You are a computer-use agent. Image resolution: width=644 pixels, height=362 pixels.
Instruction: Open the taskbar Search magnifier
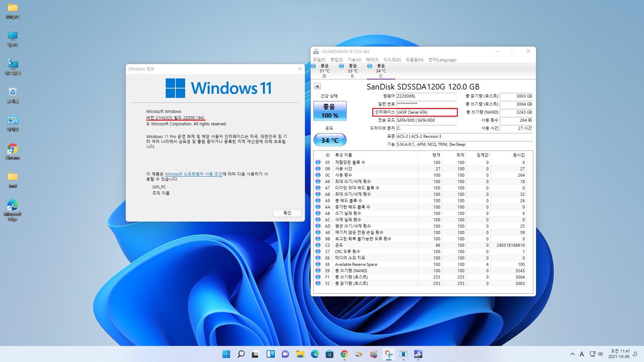(241, 354)
